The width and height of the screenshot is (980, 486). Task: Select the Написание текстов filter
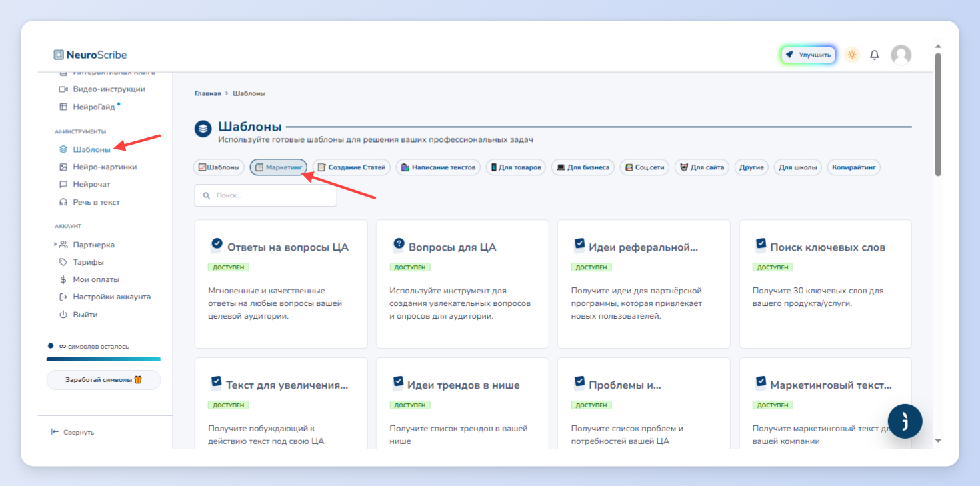click(x=438, y=167)
